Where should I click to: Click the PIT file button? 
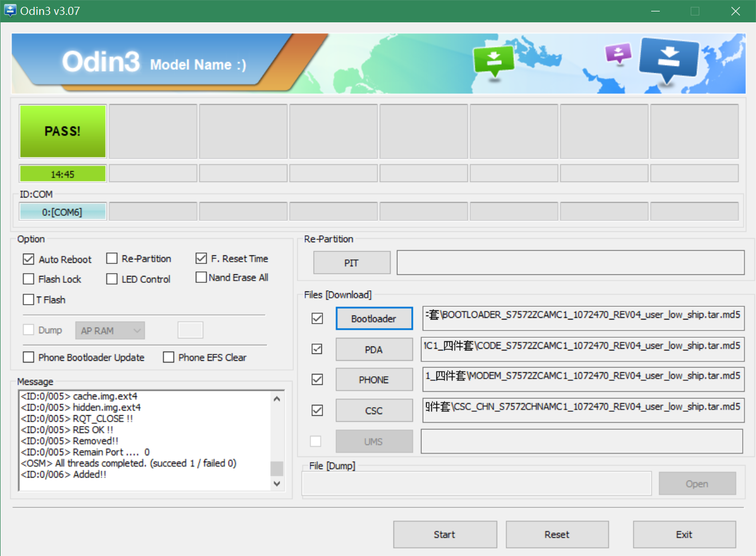click(352, 263)
